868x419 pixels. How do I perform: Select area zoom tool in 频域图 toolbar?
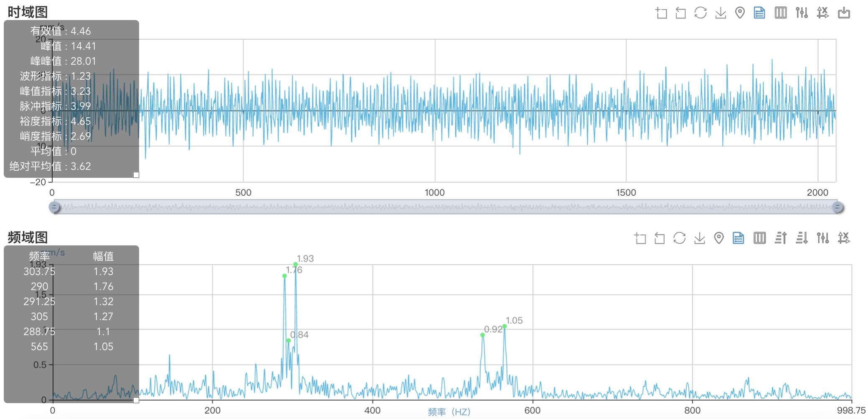click(x=640, y=238)
